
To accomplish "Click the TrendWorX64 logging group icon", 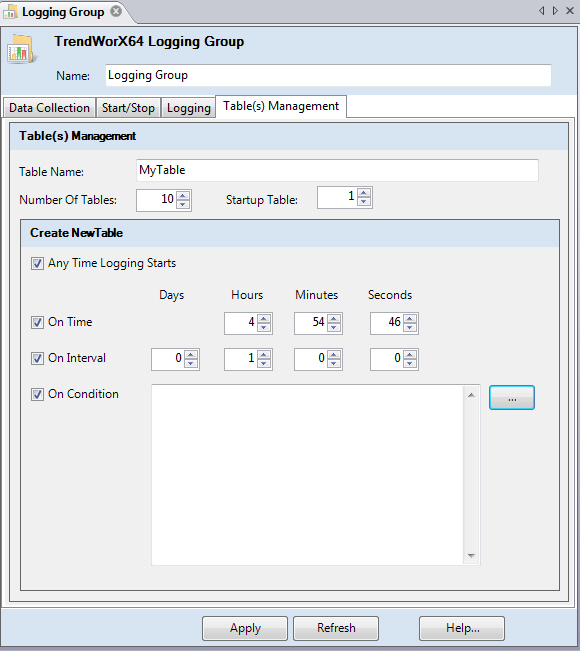I will click(x=21, y=49).
